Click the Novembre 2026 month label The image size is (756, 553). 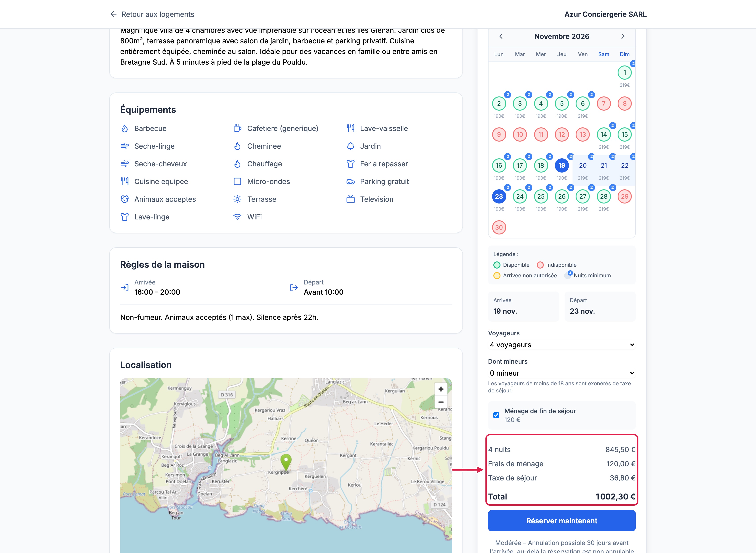[x=562, y=36]
